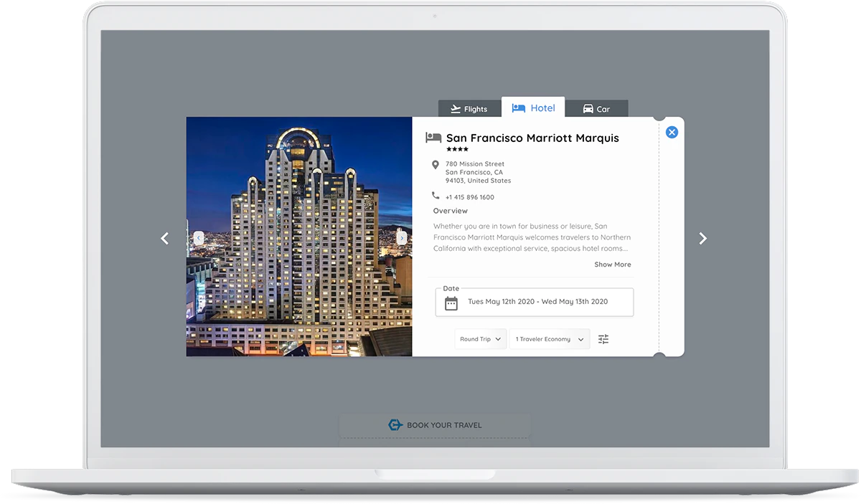Viewport: 861px width, 504px height.
Task: Open the calendar date picker icon
Action: (x=451, y=303)
